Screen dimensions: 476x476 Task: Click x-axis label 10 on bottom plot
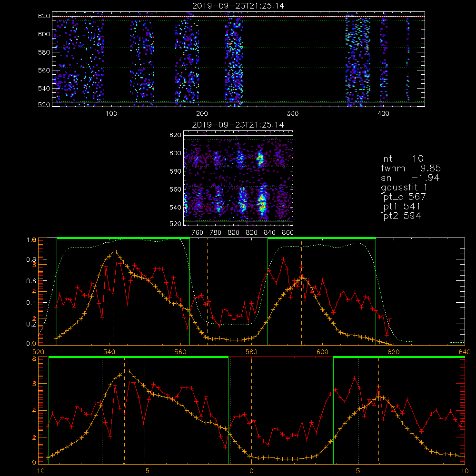(x=465, y=471)
